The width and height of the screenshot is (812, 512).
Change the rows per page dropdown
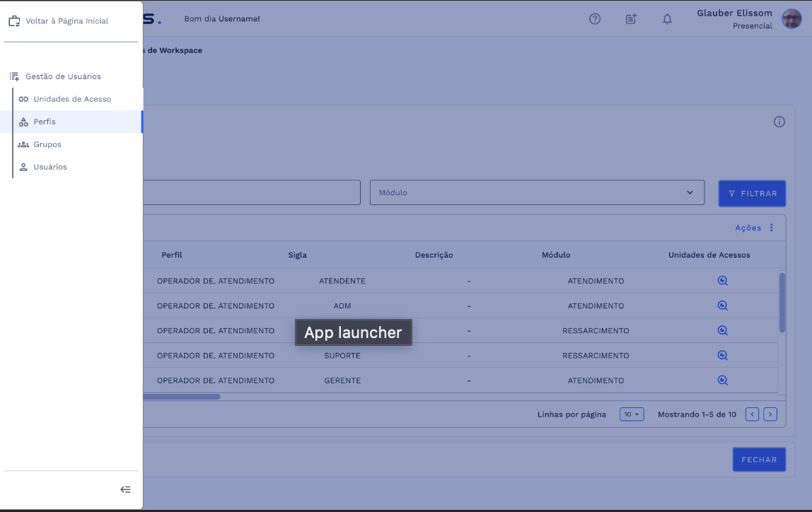pyautogui.click(x=632, y=414)
